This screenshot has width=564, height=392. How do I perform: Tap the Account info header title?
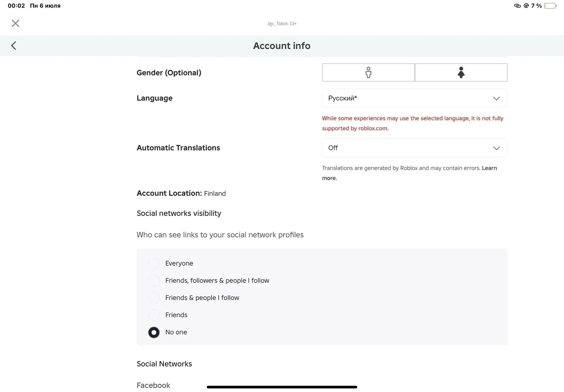point(282,46)
